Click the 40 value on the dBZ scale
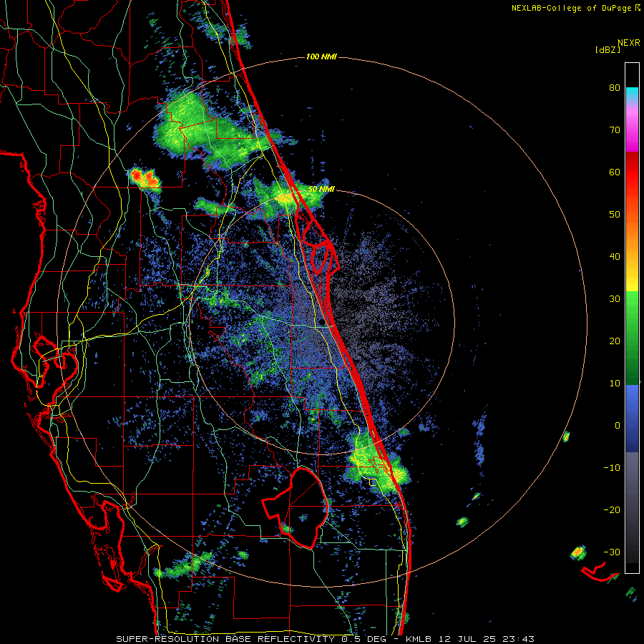644x644 pixels. tap(615, 257)
